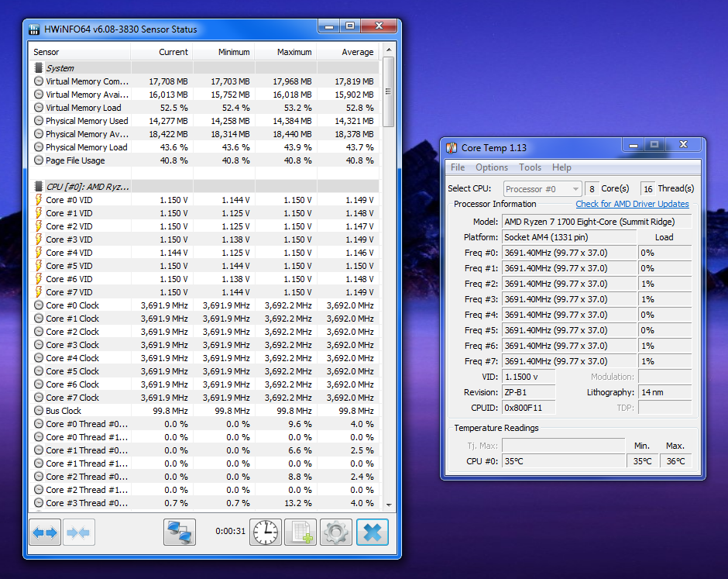Reset the elapsed time clock icon

coord(266,532)
